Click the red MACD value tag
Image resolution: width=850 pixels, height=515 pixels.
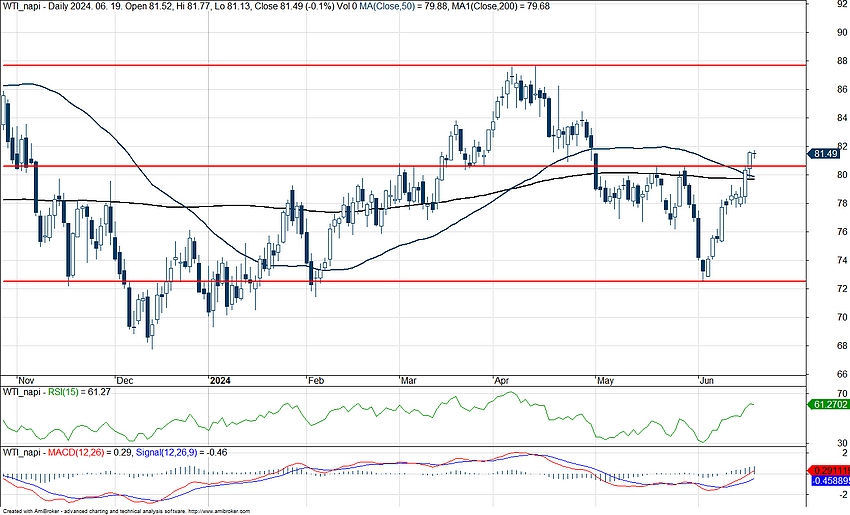coord(829,469)
